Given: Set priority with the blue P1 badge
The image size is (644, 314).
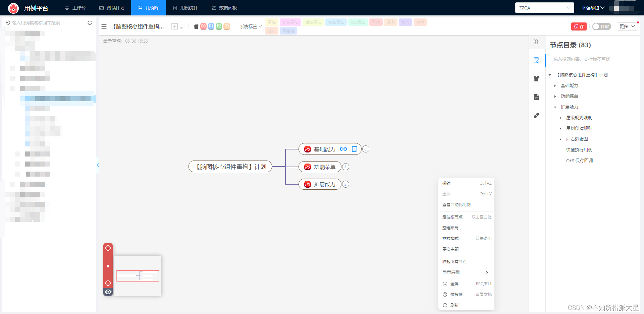Looking at the screenshot, I should click(x=211, y=26).
